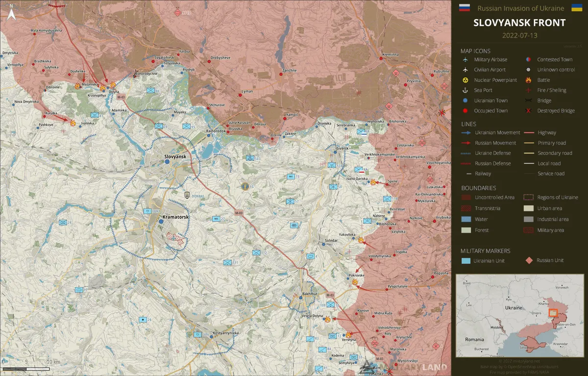The image size is (588, 376).
Task: Click the Russian flag in the header
Action: click(x=464, y=8)
